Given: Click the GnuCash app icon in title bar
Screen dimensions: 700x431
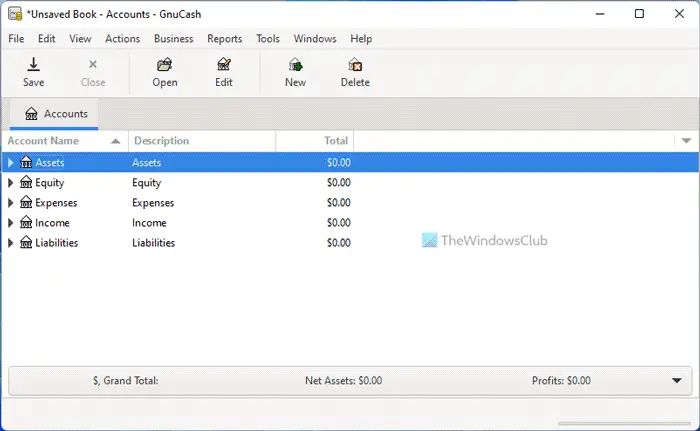Looking at the screenshot, I should [15, 14].
